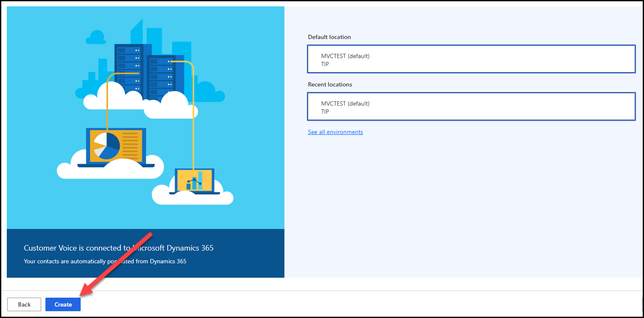Click the Back button
The height and width of the screenshot is (318, 644).
(x=24, y=304)
